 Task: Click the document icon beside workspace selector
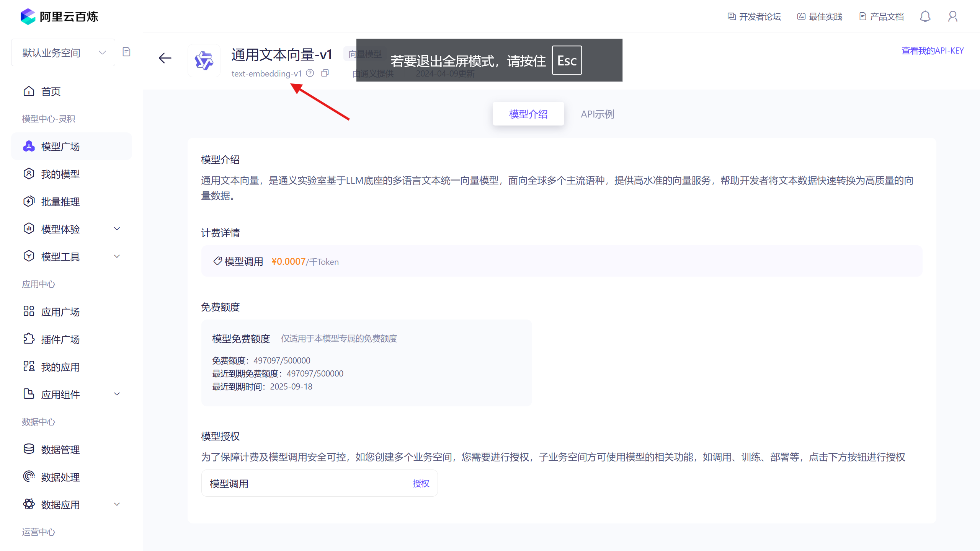coord(126,52)
